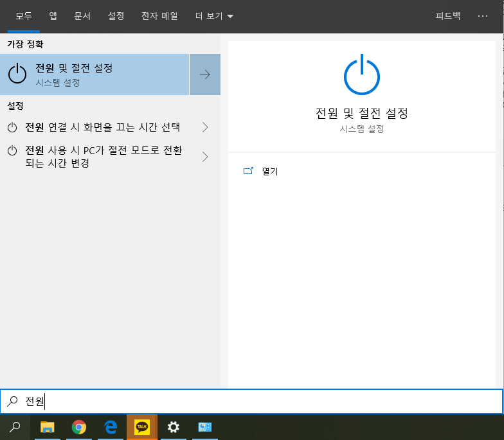Screen dimensions: 504x440
Task: Select 전원 연결 시 화면을 끄는 시간 선택
Action: (103, 127)
